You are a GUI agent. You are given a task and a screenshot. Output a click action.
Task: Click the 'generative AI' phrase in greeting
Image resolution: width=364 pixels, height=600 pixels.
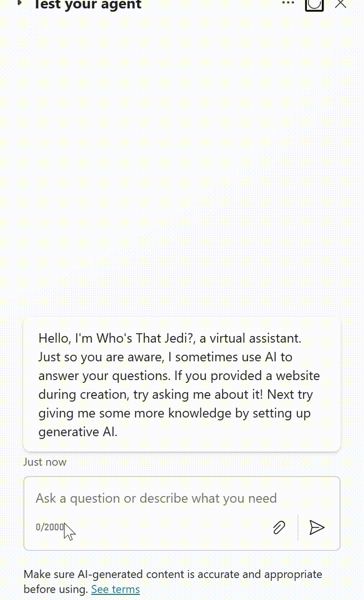point(78,432)
